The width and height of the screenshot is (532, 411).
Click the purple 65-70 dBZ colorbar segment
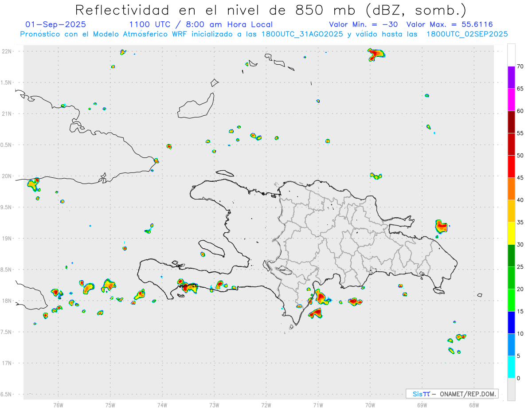(x=511, y=78)
